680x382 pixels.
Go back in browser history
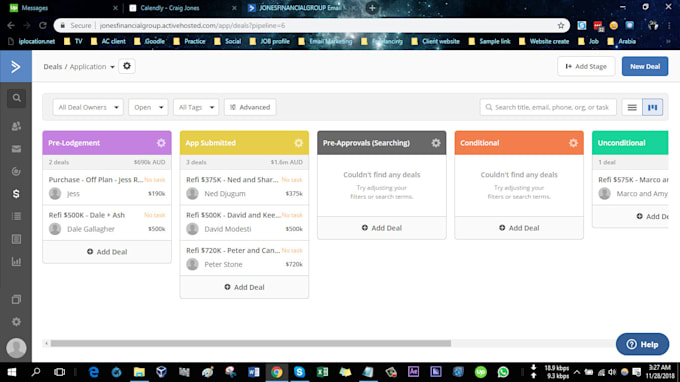coord(11,26)
